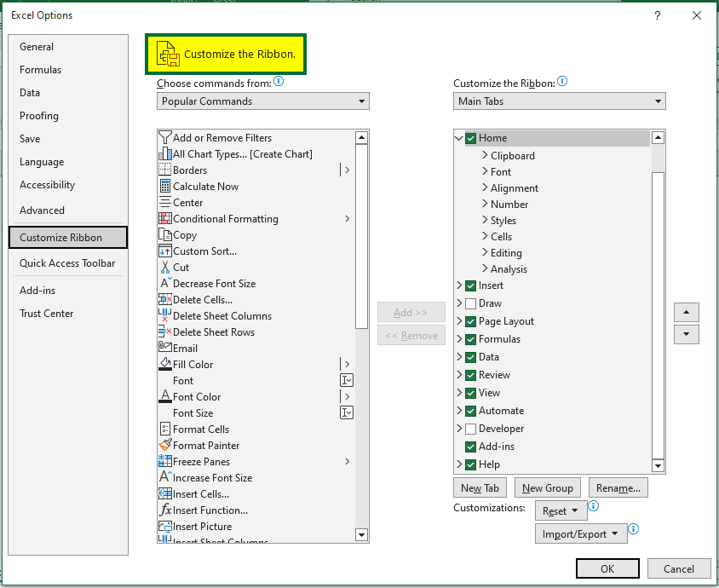Click the Cancel button

tap(679, 568)
